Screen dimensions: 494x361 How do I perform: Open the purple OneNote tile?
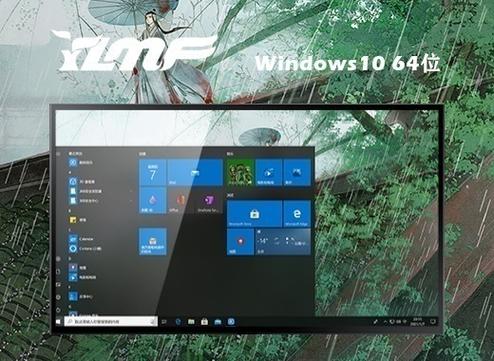coord(209,200)
